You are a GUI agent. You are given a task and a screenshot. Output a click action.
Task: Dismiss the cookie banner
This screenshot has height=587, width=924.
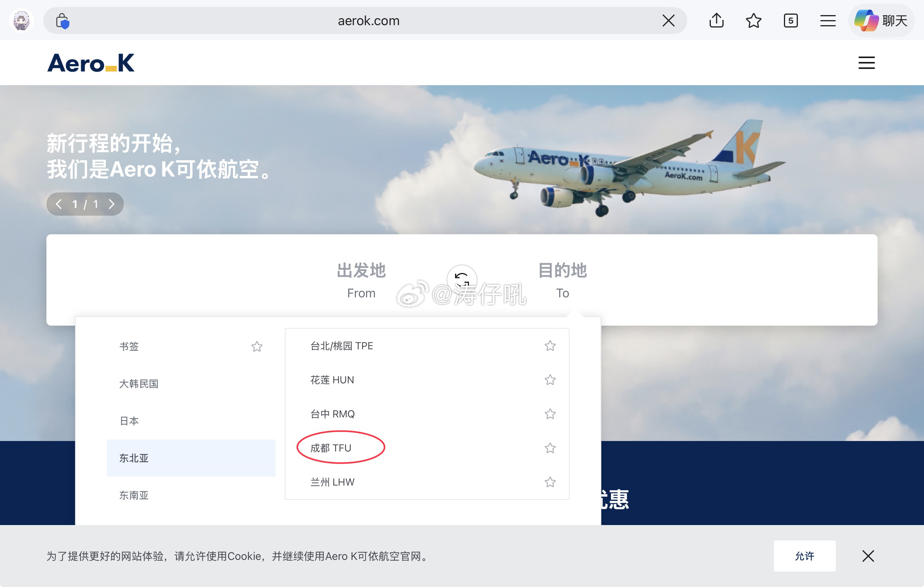point(868,556)
